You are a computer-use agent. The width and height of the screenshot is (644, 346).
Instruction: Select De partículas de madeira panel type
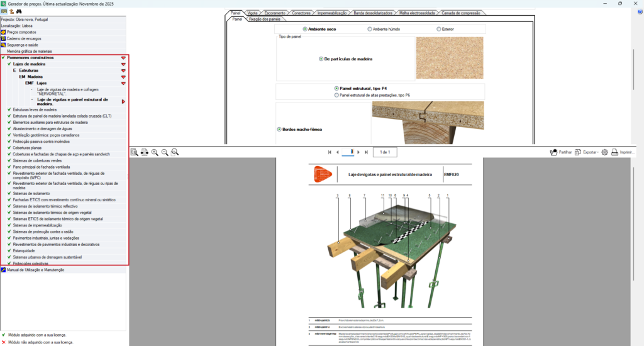(321, 59)
